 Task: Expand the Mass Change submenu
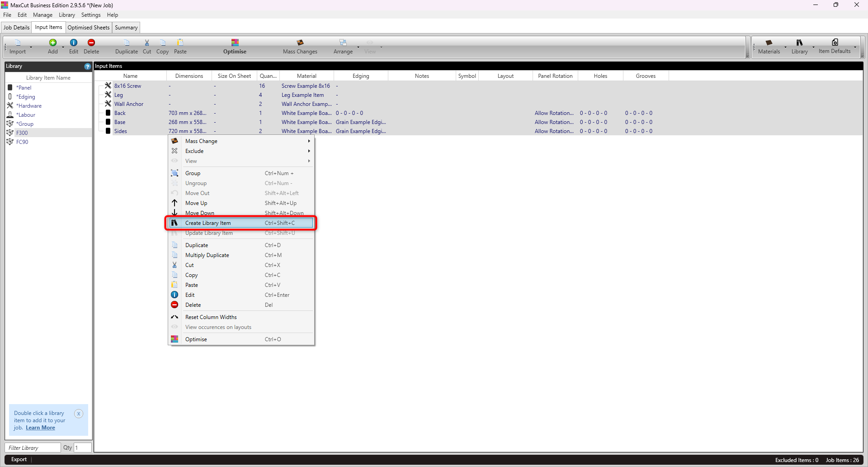coord(241,141)
